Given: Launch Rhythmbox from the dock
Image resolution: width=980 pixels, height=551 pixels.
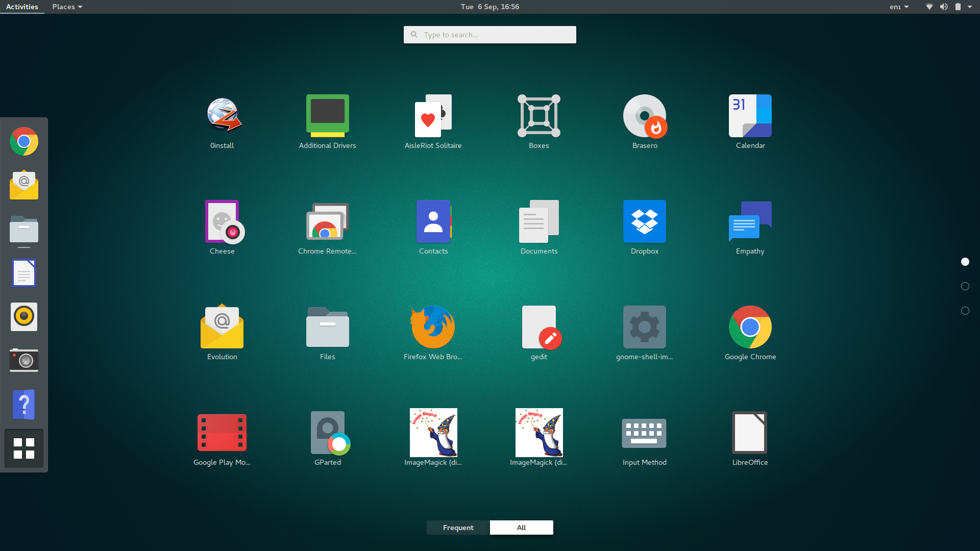Looking at the screenshot, I should (x=24, y=317).
